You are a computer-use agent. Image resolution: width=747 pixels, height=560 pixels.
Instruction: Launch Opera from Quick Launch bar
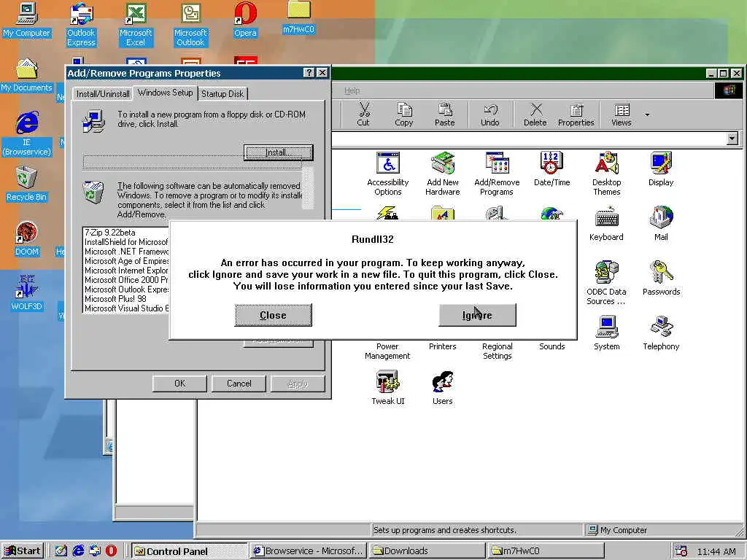(111, 551)
